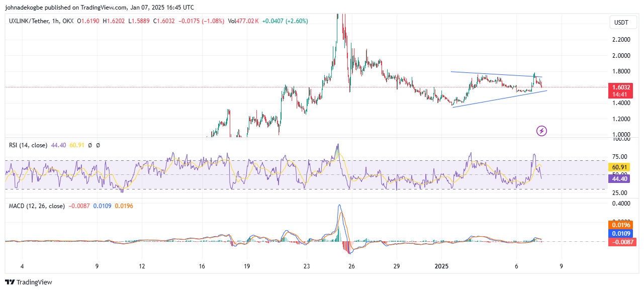Click the blue 0.0109 value in the MACD legend

point(103,206)
